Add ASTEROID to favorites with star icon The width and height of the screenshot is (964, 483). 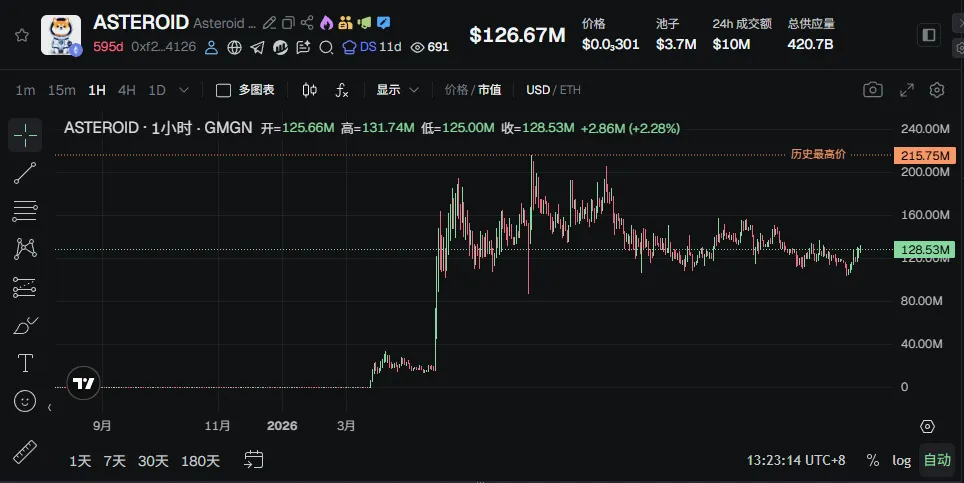point(22,35)
